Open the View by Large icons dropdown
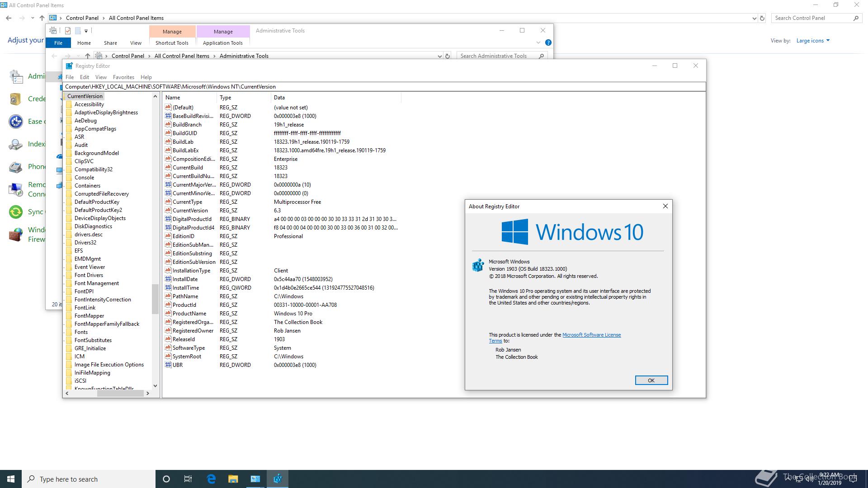868x488 pixels. 813,41
